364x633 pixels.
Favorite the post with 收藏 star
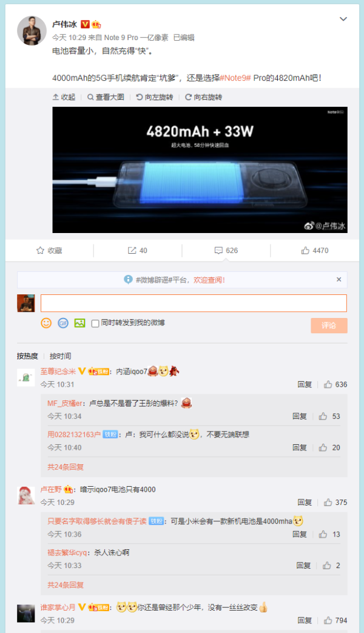[49, 250]
